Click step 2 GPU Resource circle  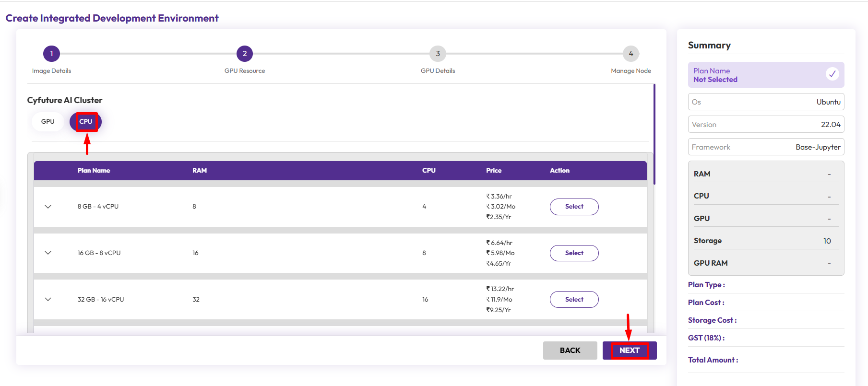[x=245, y=54]
